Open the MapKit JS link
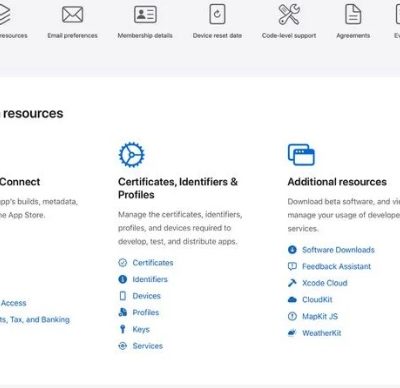This screenshot has width=400, height=388. 320,316
